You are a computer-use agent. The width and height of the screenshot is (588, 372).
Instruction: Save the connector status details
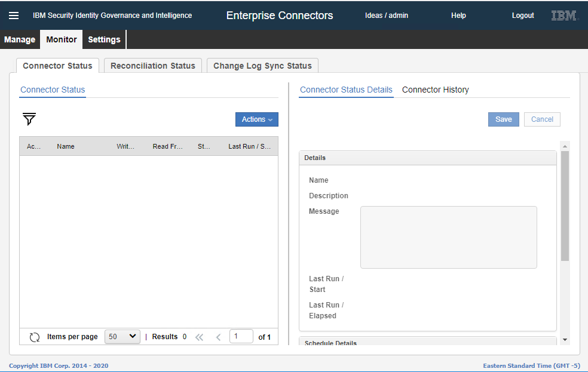click(503, 119)
